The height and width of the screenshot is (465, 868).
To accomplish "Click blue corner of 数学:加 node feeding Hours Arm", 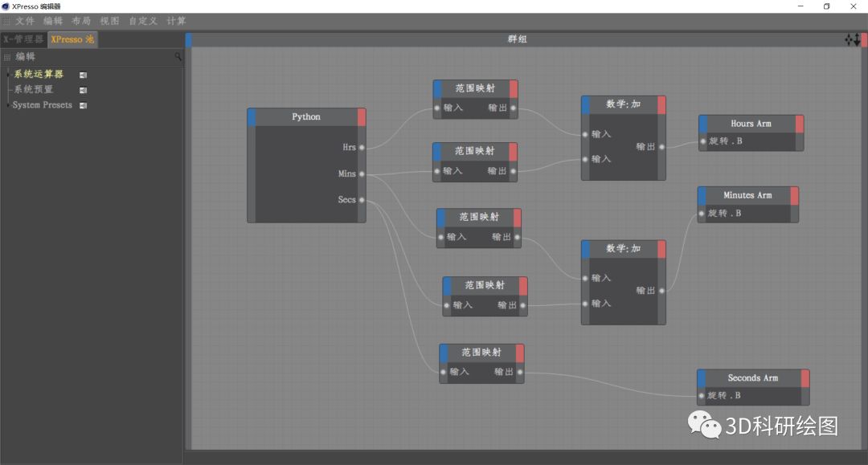I will tap(586, 105).
